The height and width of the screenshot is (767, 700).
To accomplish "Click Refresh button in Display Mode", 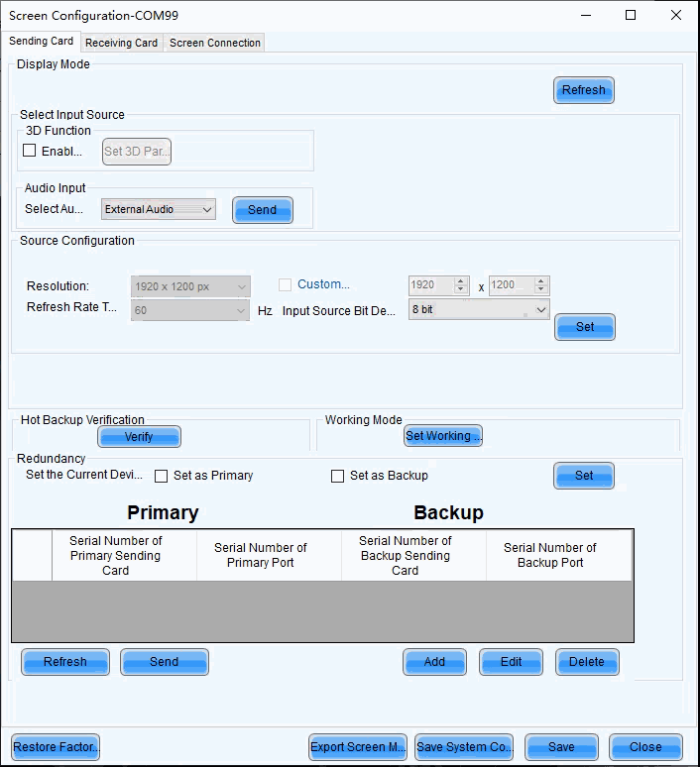I will 583,90.
